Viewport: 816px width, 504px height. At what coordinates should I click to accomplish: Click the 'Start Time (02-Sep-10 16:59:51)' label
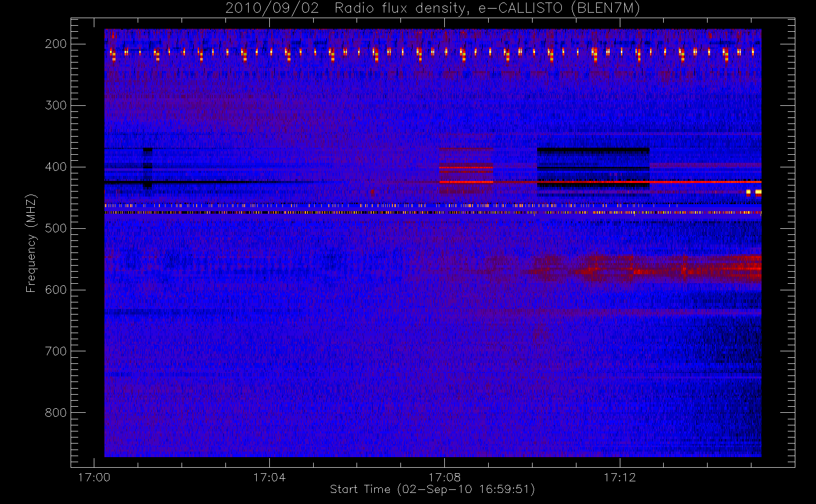pyautogui.click(x=432, y=489)
